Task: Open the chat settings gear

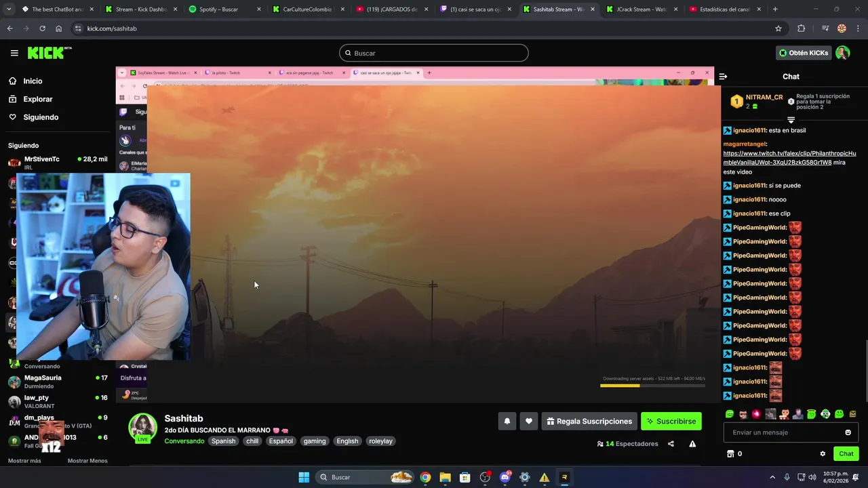Action: coord(823,454)
